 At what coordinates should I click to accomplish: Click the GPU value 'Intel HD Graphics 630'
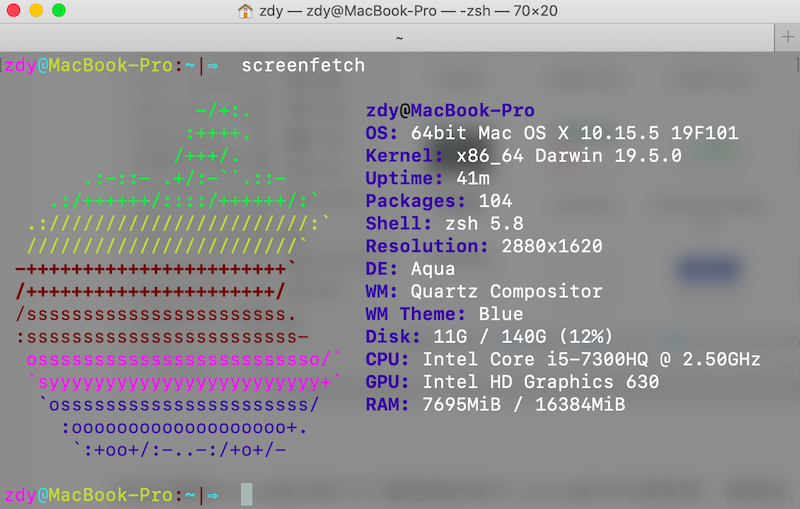pos(541,381)
